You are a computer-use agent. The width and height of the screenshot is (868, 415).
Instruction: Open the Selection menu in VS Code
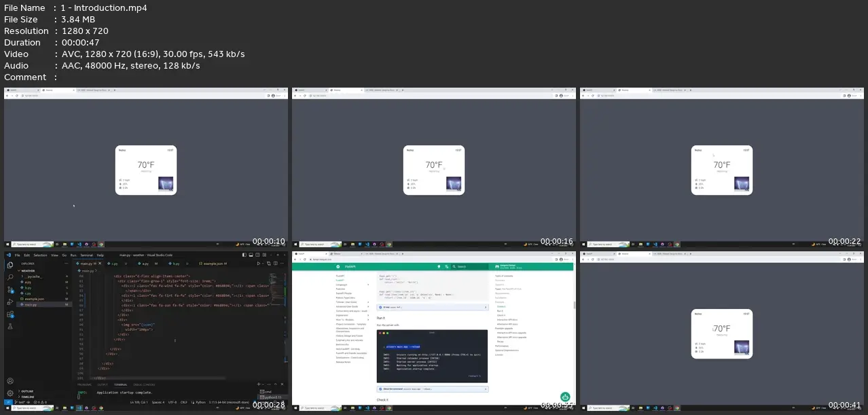pos(40,255)
